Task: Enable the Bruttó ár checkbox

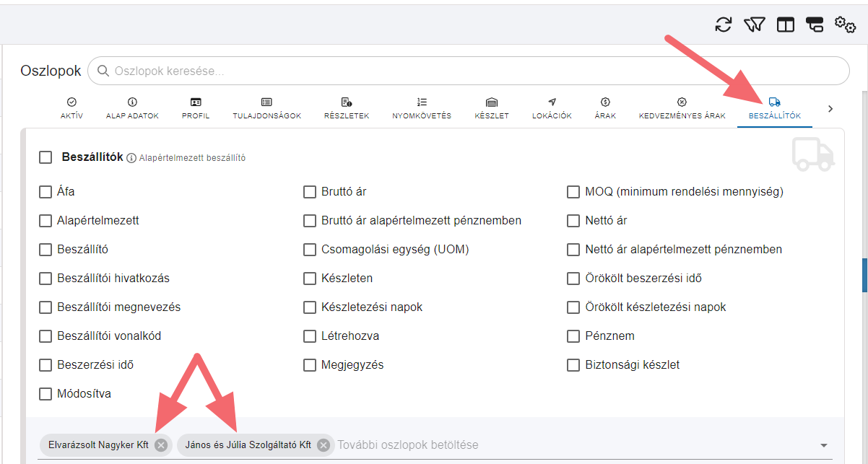Action: (310, 192)
